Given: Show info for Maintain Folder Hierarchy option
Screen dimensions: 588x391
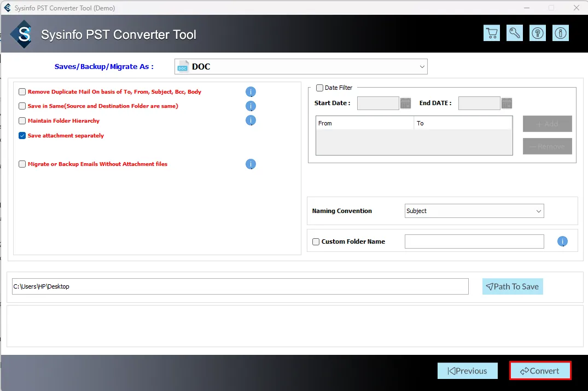Looking at the screenshot, I should (x=251, y=120).
